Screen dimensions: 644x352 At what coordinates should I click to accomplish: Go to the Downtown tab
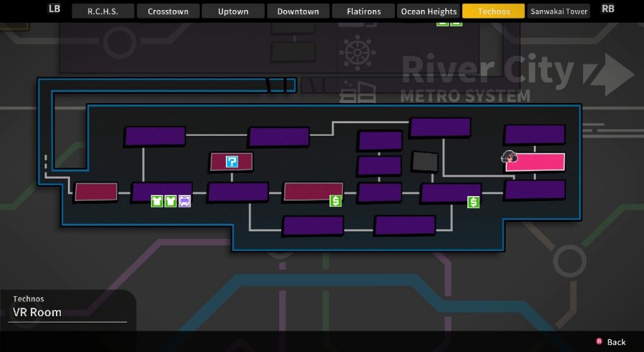[x=297, y=11]
